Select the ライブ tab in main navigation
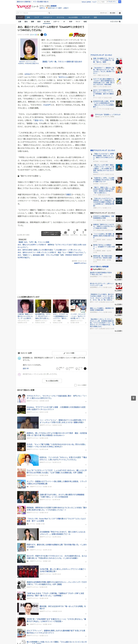 coord(37,17)
